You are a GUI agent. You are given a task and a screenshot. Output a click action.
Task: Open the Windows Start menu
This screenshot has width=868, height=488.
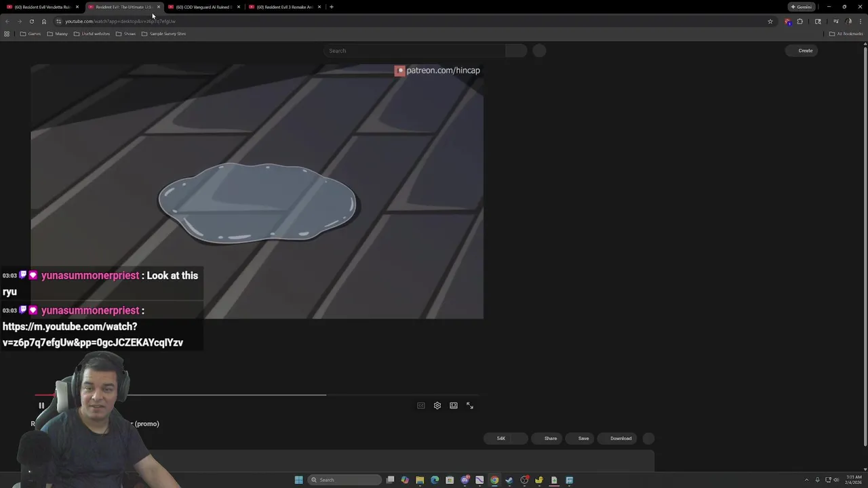(298, 480)
